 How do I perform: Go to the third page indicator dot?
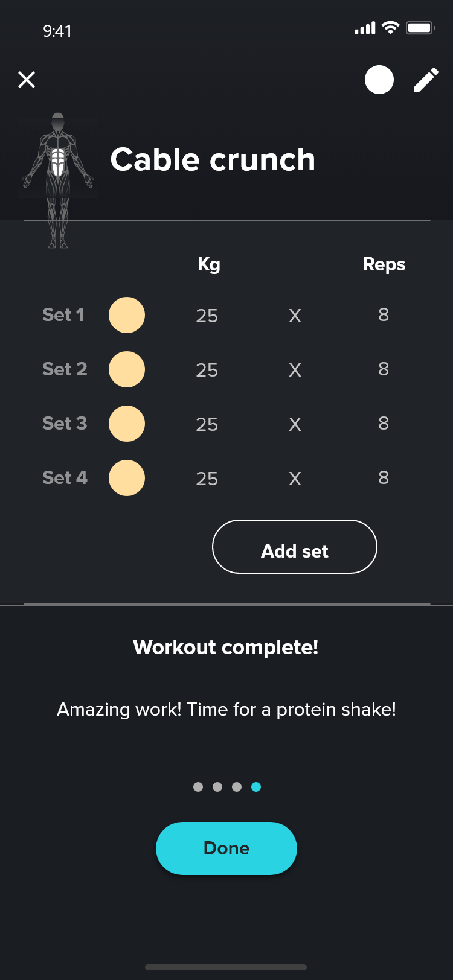click(237, 787)
